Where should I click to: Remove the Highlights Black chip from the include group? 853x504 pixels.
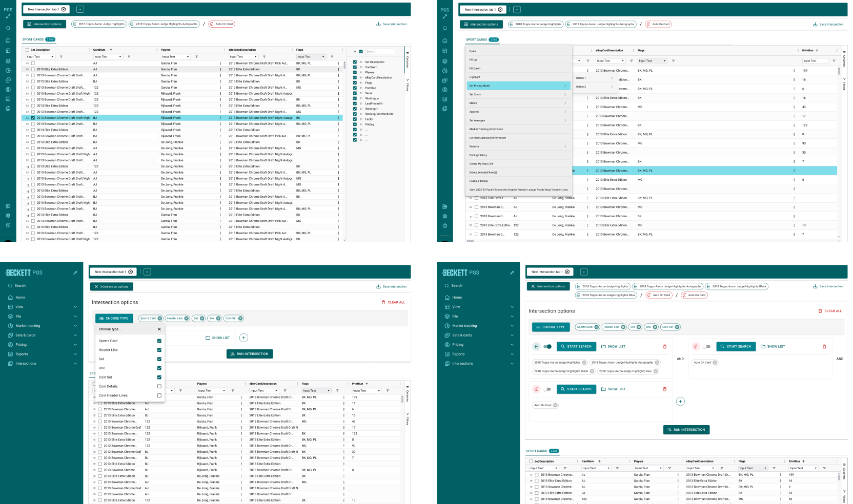[x=592, y=371]
